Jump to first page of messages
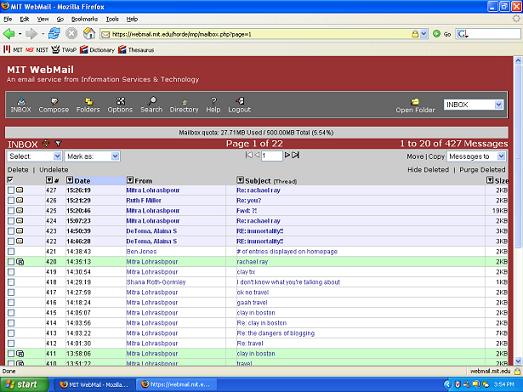This screenshot has height=392, width=523. [249, 155]
